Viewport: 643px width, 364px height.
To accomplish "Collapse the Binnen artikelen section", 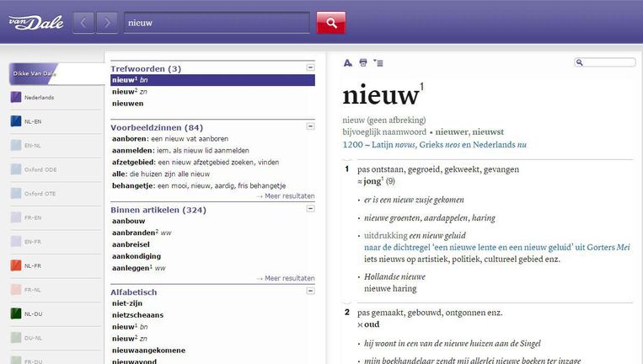I will pyautogui.click(x=310, y=209).
